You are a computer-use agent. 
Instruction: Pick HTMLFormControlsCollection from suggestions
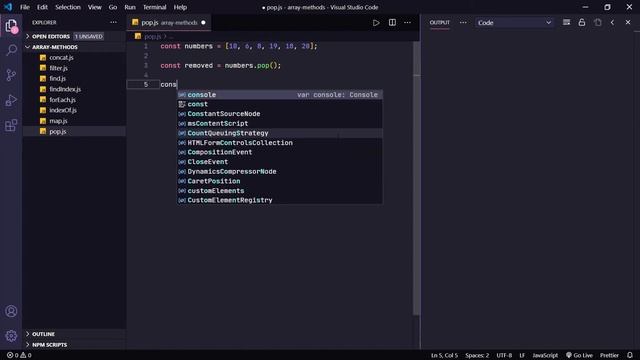pyautogui.click(x=280, y=143)
